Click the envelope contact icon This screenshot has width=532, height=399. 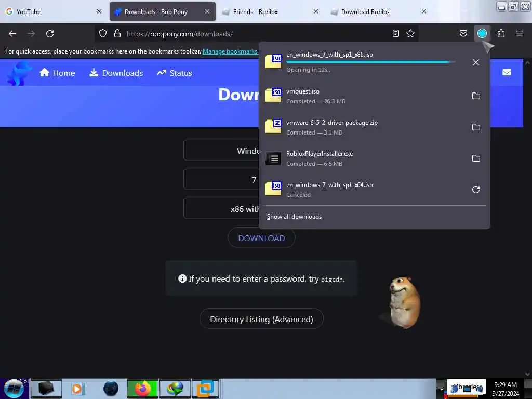point(507,72)
